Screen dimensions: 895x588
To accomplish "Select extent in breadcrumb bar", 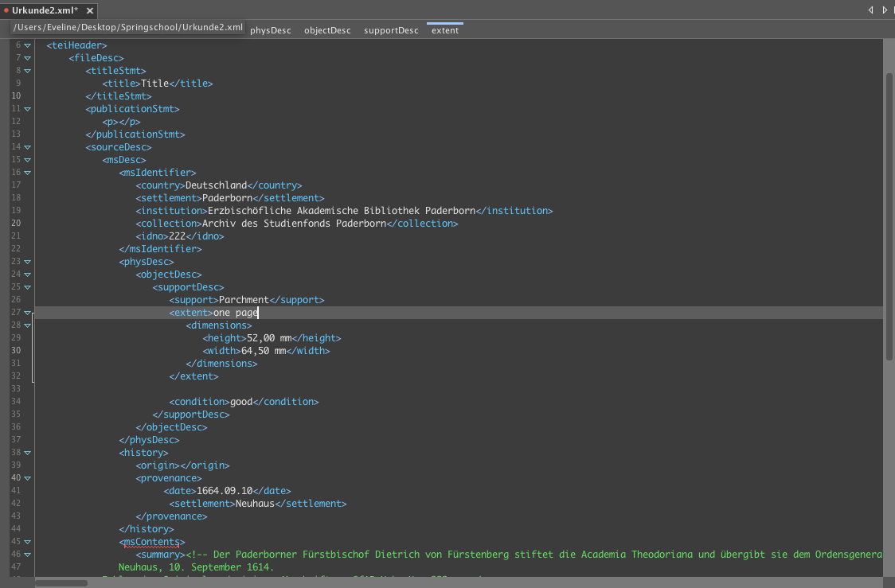I will pyautogui.click(x=445, y=30).
